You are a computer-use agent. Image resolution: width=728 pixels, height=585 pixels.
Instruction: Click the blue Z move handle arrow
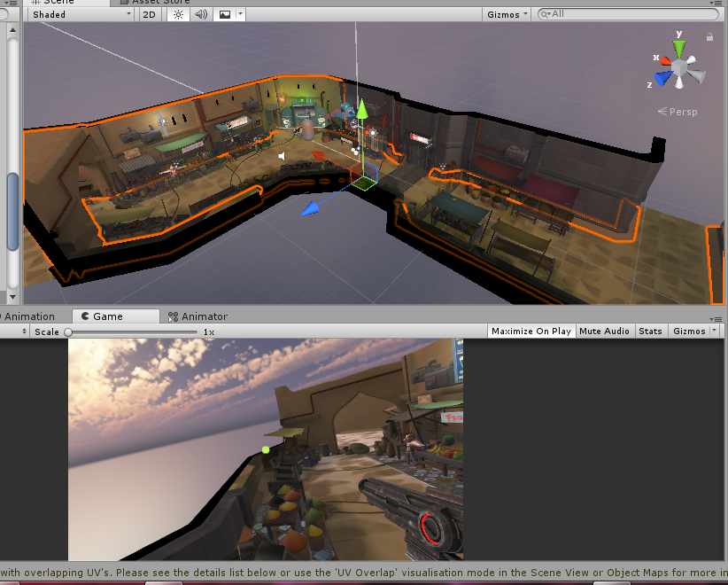point(309,209)
